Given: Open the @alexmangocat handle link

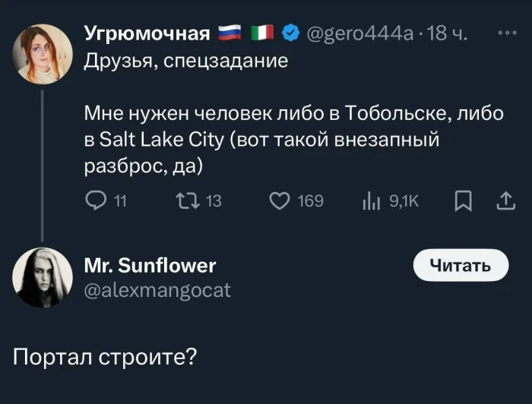Looking at the screenshot, I should click(x=157, y=289).
